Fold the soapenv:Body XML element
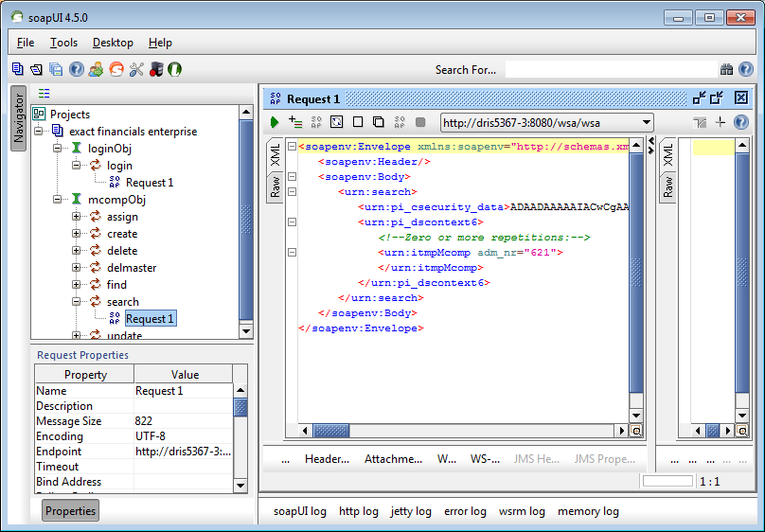This screenshot has height=532, width=765. pos(292,176)
